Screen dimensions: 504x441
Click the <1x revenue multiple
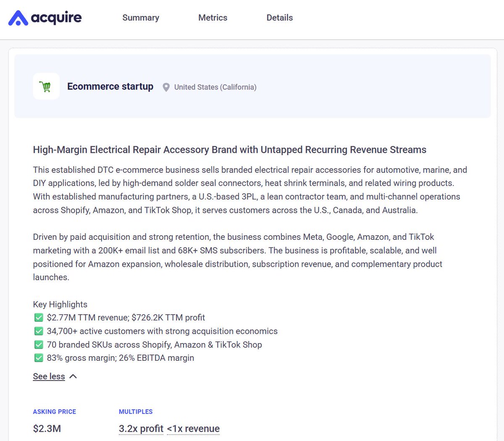coord(193,428)
